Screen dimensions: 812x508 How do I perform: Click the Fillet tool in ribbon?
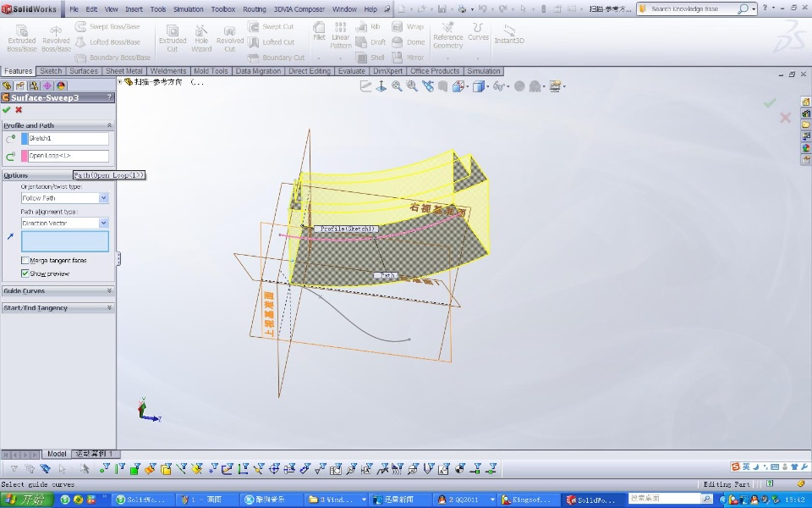pyautogui.click(x=319, y=31)
